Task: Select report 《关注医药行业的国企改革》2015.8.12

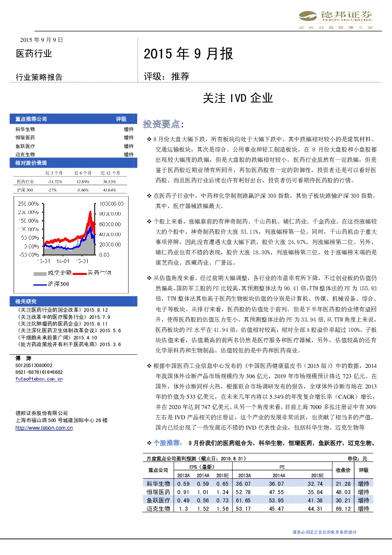Action: tap(62, 310)
